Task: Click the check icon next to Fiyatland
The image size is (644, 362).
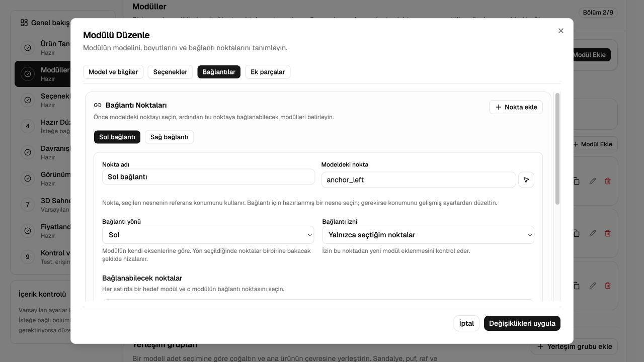Action: (x=28, y=231)
